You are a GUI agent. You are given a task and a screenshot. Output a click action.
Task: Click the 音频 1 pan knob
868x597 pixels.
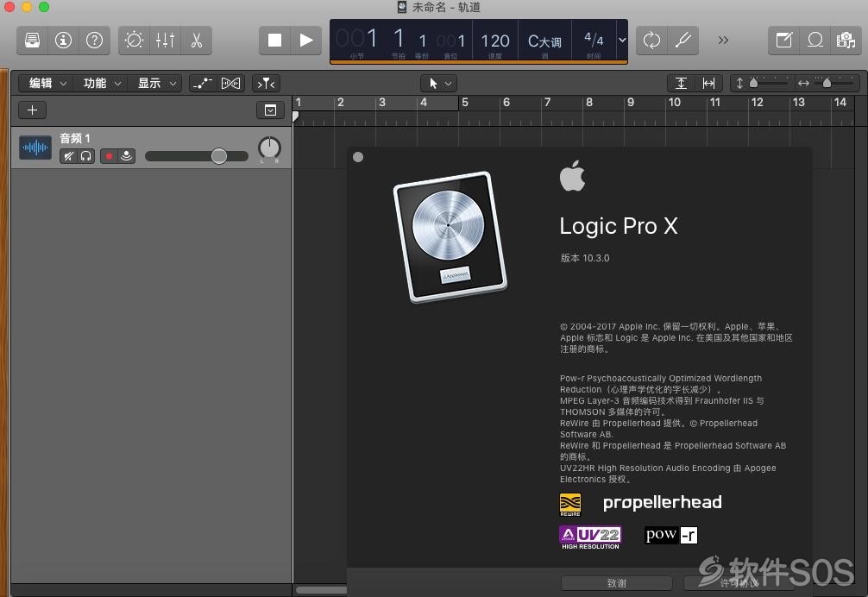pyautogui.click(x=269, y=148)
